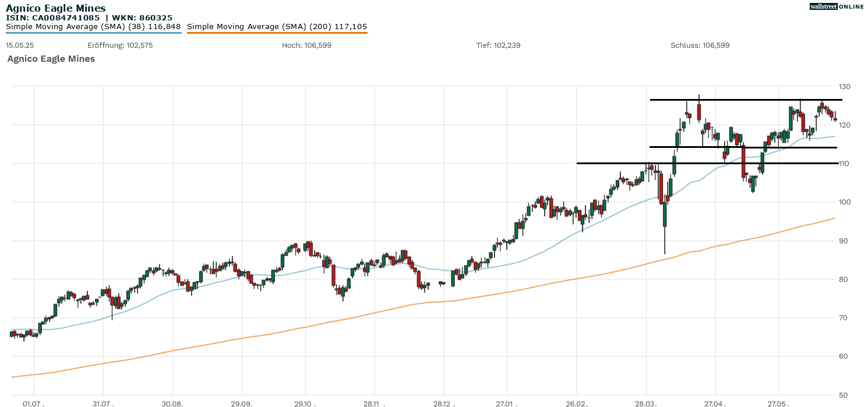Screen dimensions: 868x407
Task: Toggle the SMA (38) 116,848 legend
Action: [x=93, y=27]
